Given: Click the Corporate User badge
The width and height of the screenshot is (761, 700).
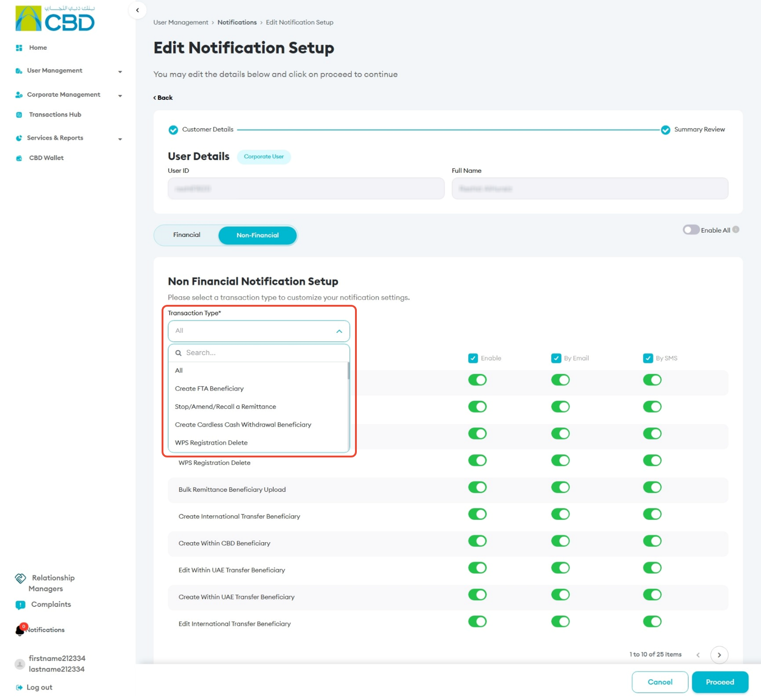Looking at the screenshot, I should coord(264,157).
